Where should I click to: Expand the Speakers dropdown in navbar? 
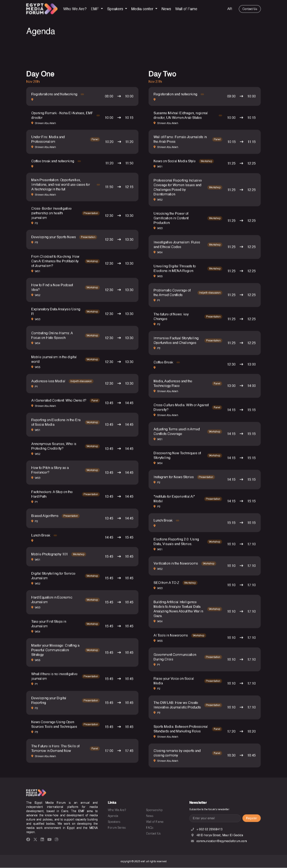117,9
